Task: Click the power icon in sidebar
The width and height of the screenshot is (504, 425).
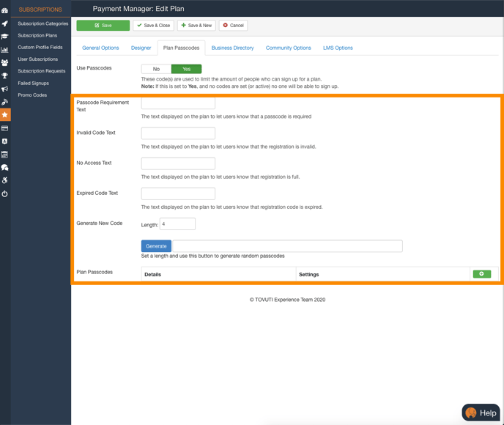Action: pos(5,193)
